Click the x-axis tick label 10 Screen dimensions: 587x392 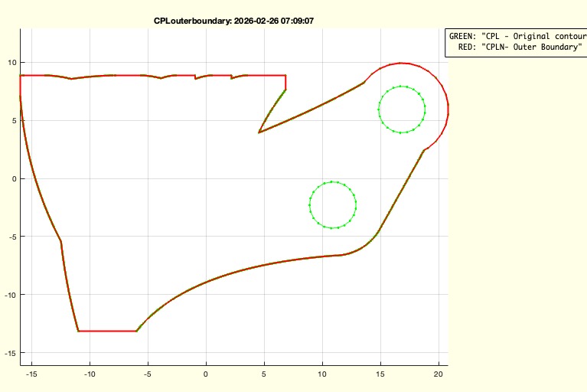coord(321,374)
